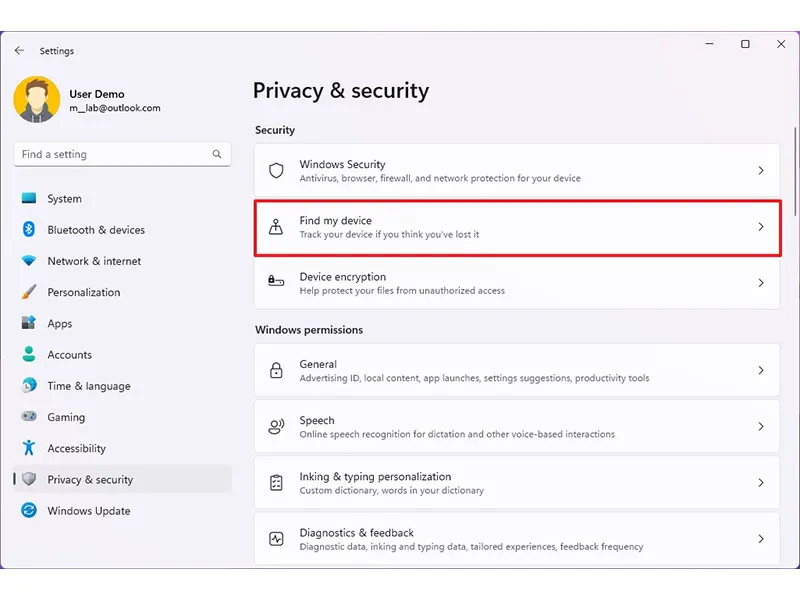
Task: Go to Bluetooth & devices
Action: [x=122, y=230]
